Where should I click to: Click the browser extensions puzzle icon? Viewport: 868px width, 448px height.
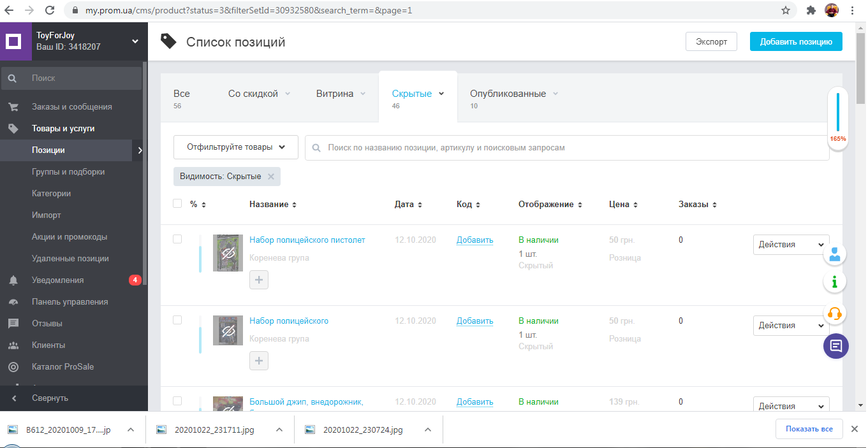(811, 10)
